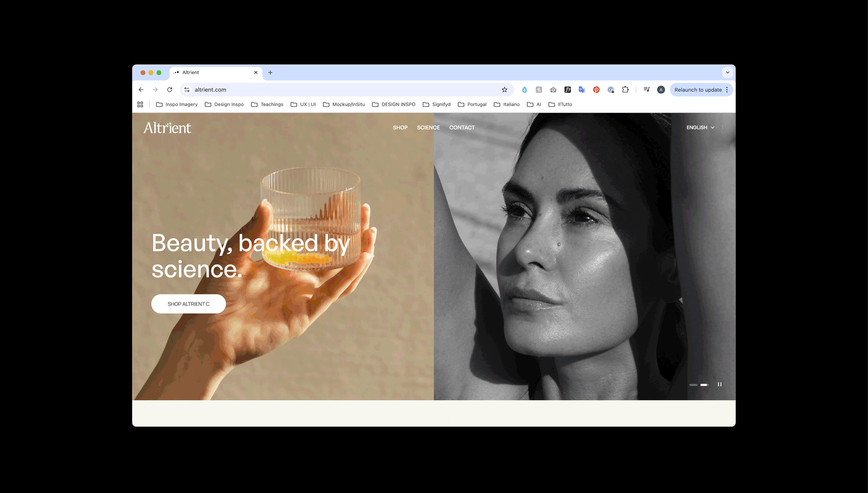
Task: Open the Fontanello font-inspector extension
Action: click(x=567, y=90)
